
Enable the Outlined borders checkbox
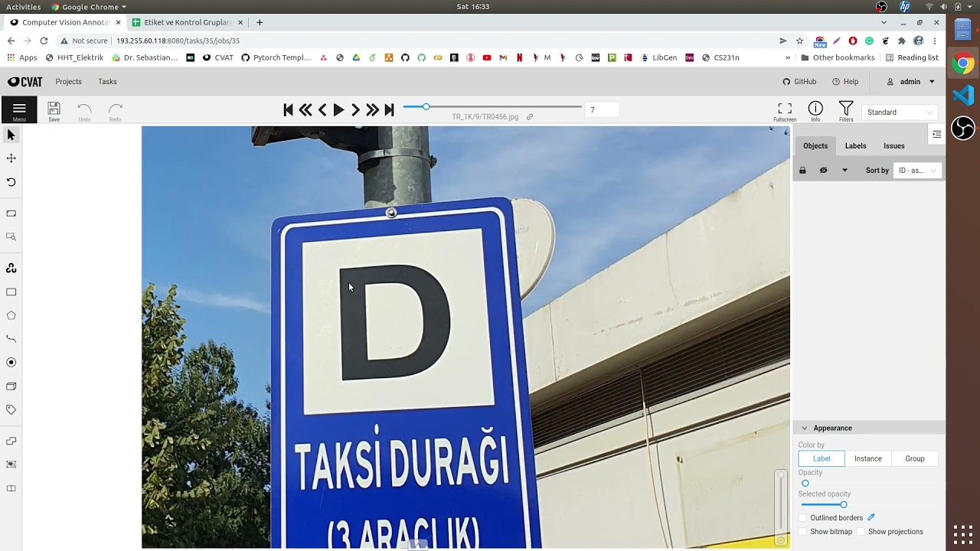pos(802,518)
